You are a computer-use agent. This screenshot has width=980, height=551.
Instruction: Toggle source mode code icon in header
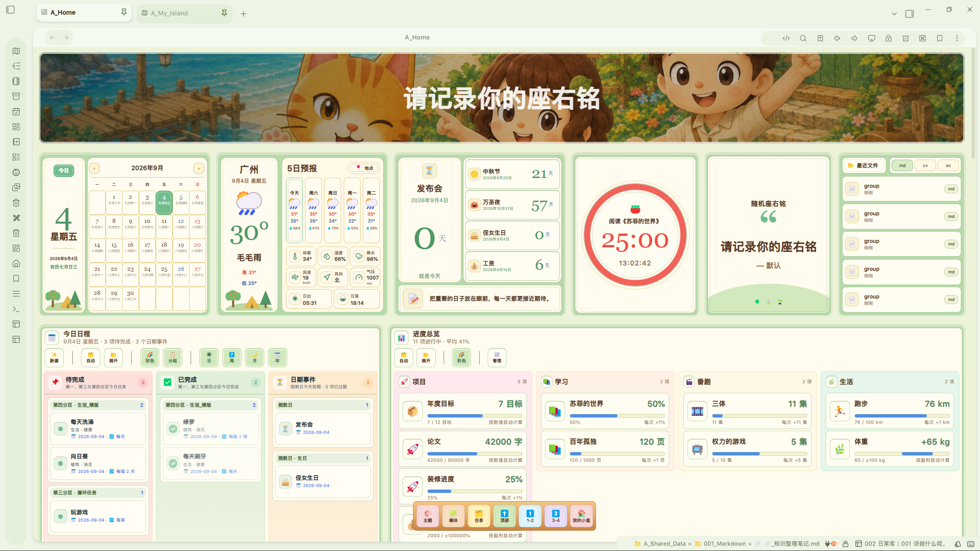click(786, 38)
